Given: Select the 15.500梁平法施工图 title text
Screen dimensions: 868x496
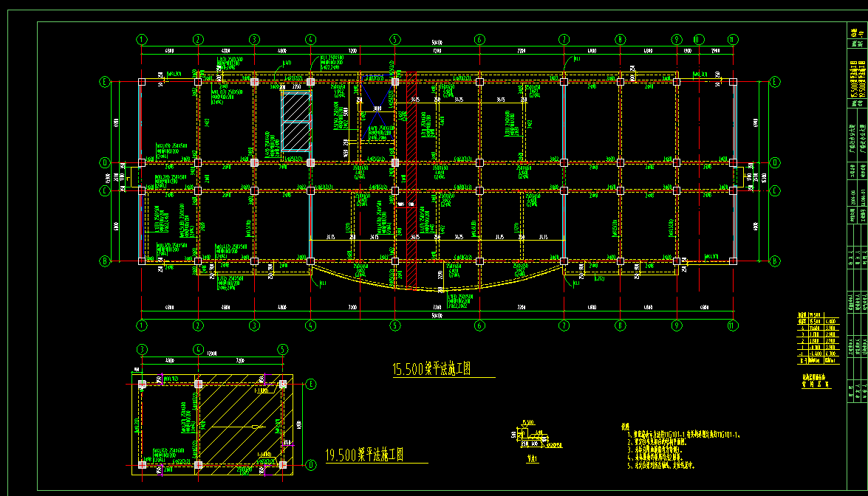Looking at the screenshot, I should point(432,369).
